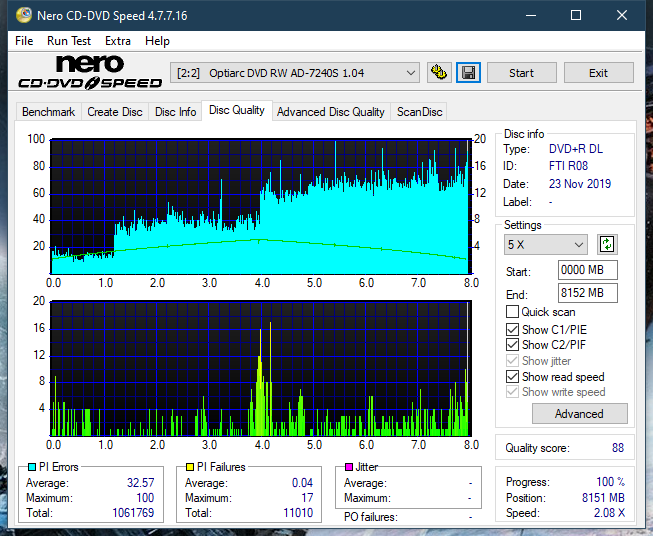Click the date 23 Nov 2019
This screenshot has height=536, width=653.
point(580,184)
